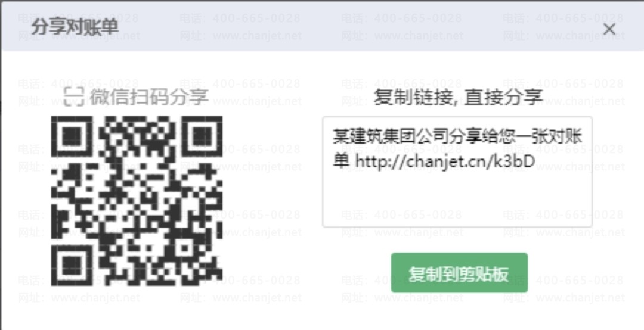Click the center of the QR code
644x330 pixels.
click(x=137, y=201)
